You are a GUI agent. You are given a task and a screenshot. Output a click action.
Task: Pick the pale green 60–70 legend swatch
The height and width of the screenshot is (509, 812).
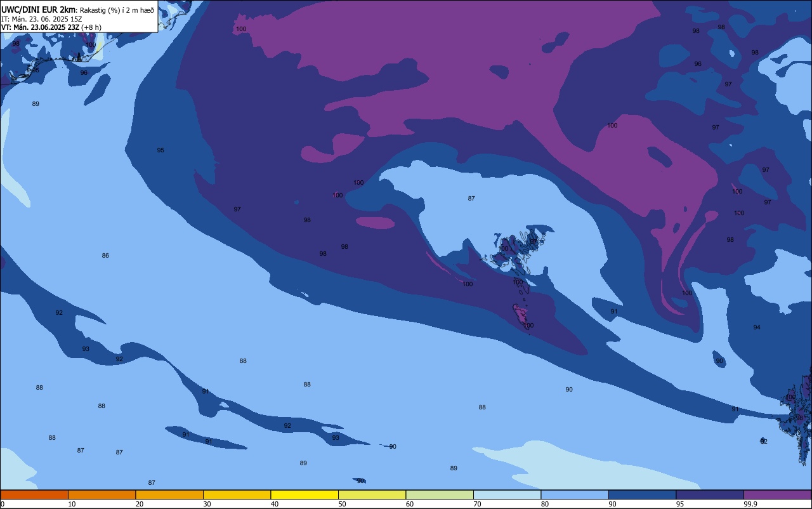pos(440,494)
